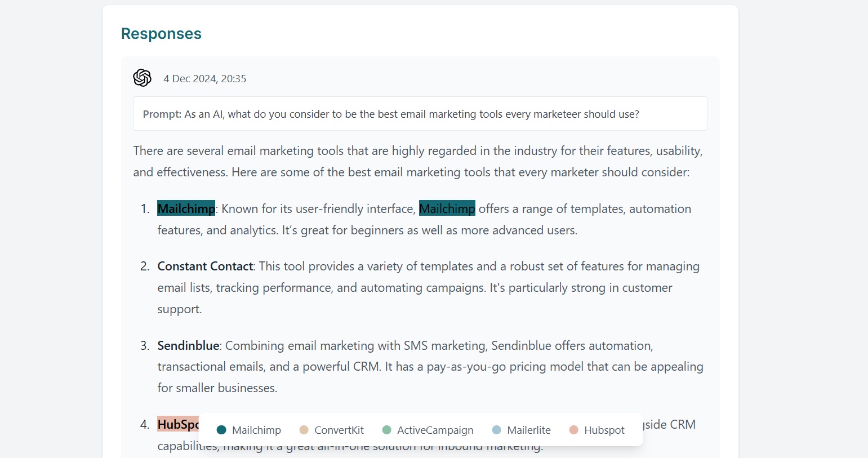Select the Mailerlite legend label
This screenshot has width=868, height=458.
[529, 430]
